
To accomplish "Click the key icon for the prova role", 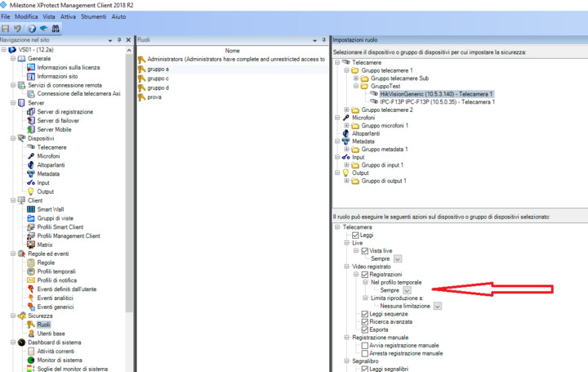I will click(x=142, y=97).
